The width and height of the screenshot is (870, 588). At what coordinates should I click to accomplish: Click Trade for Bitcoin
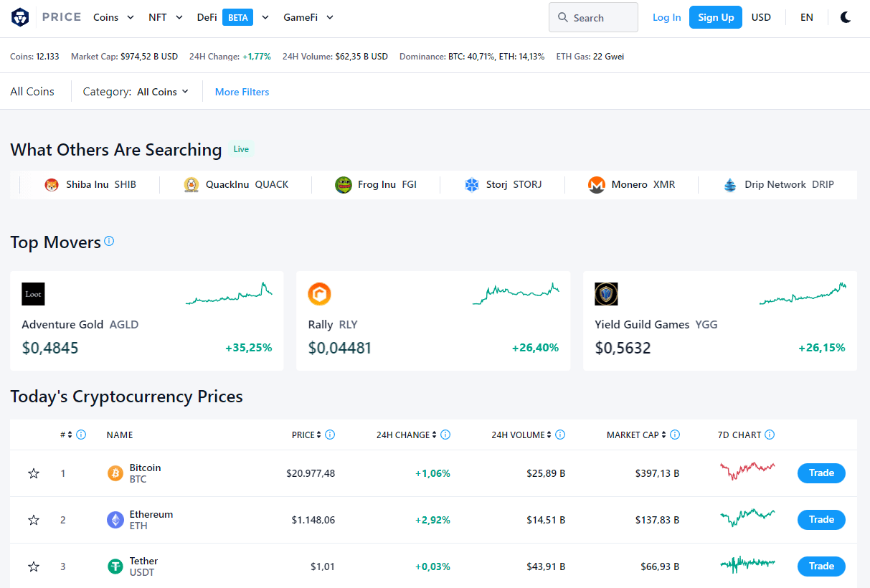tap(821, 473)
